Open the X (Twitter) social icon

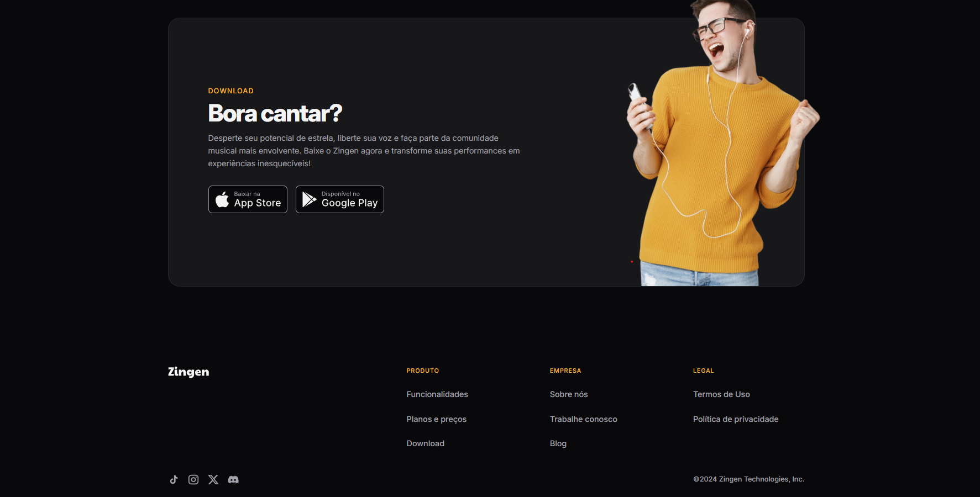[x=213, y=479]
